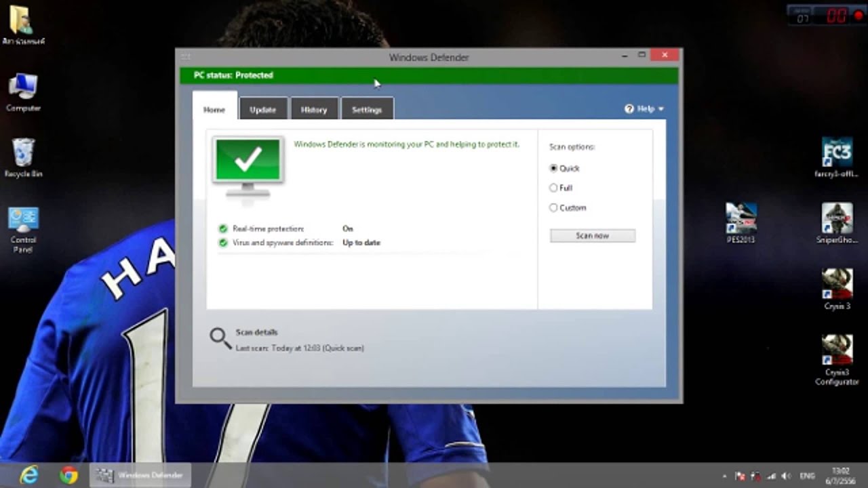Click the recorder widget red 00 counter
Viewport: 868px width, 488px height.
836,16
